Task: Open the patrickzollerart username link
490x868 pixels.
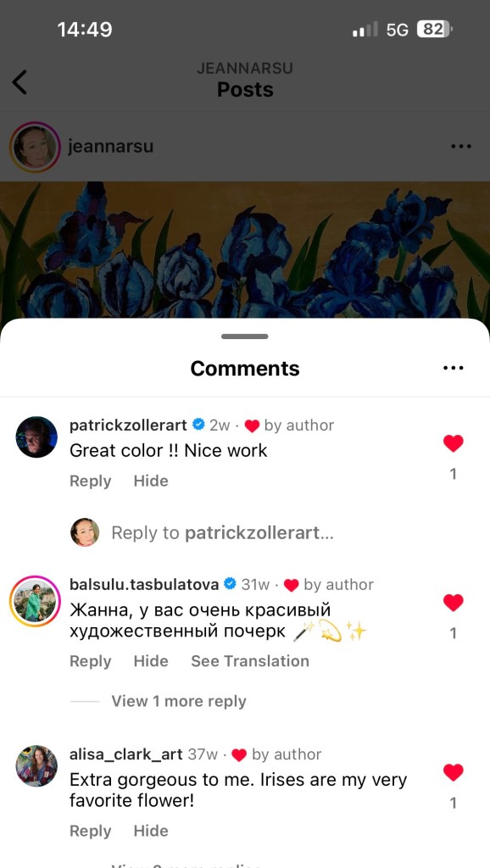Action: [129, 426]
